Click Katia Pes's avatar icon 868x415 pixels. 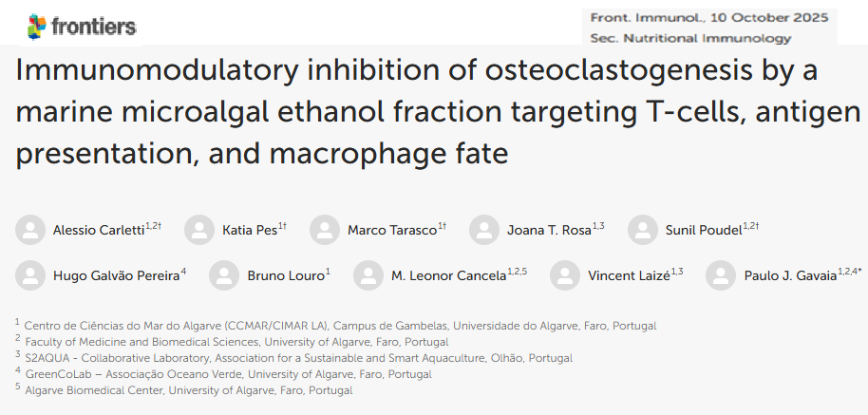[199, 230]
